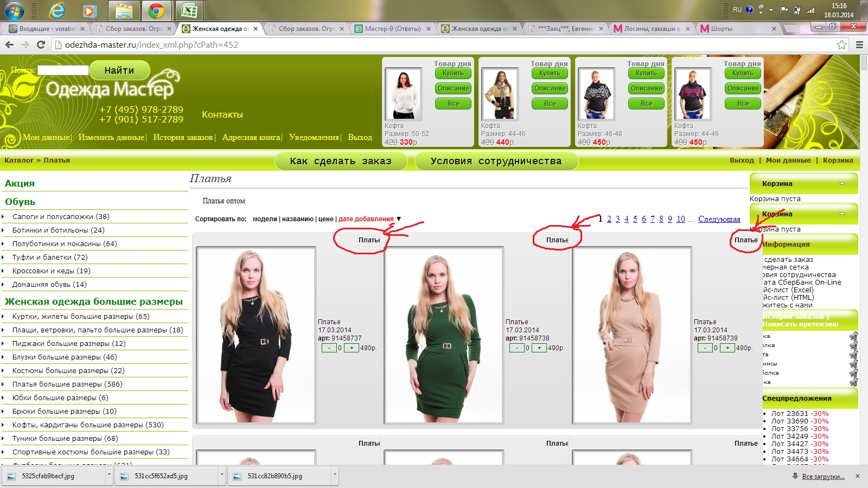The height and width of the screenshot is (488, 868).
Task: Open Уведомления in the account menu
Action: 314,137
